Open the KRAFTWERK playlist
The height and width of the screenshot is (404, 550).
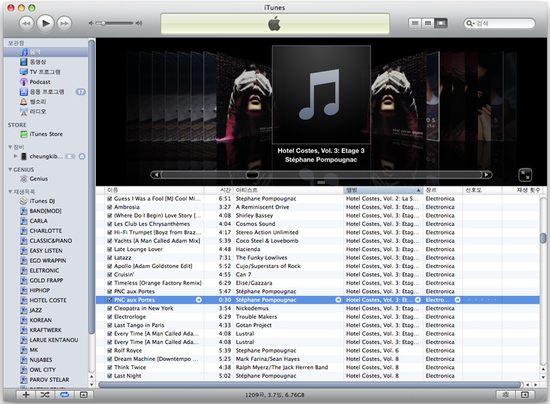click(x=46, y=330)
